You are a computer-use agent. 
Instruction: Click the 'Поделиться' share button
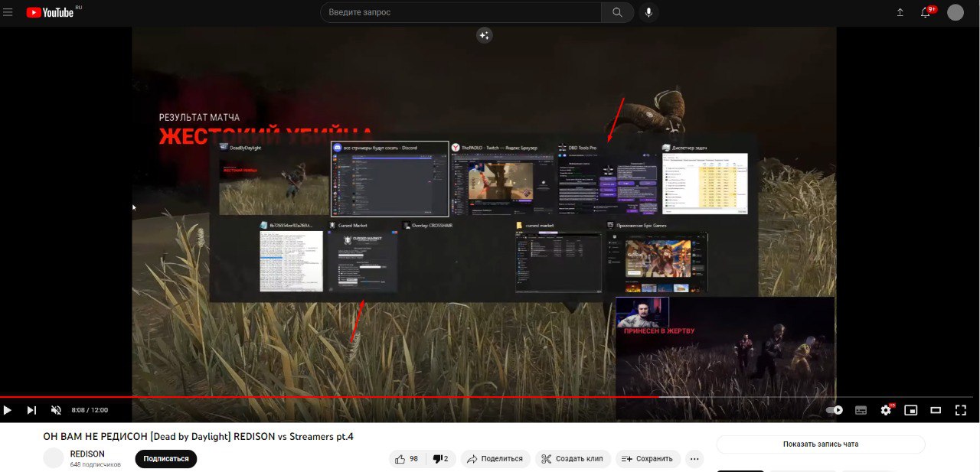point(495,458)
